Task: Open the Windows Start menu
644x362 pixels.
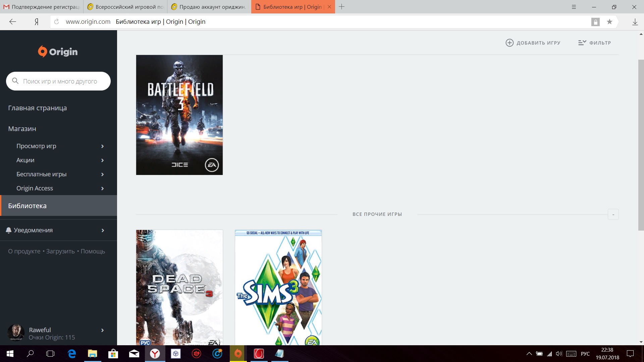Action: pyautogui.click(x=10, y=354)
